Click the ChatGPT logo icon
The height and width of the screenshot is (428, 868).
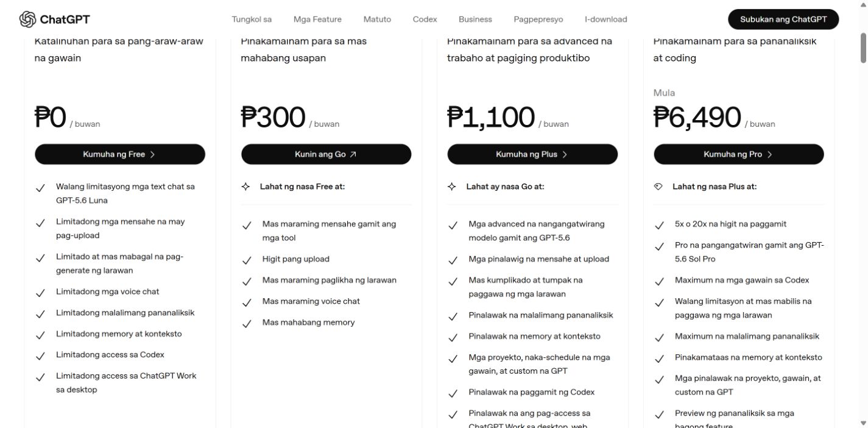point(27,20)
